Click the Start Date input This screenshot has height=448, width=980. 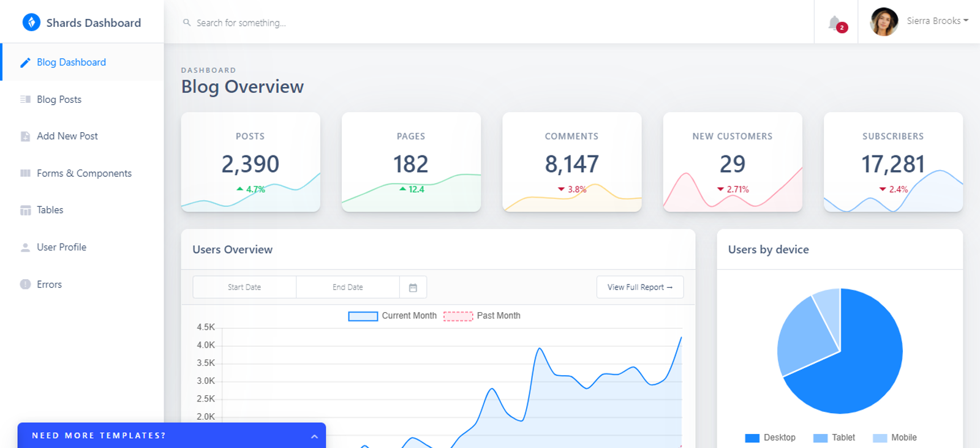244,287
